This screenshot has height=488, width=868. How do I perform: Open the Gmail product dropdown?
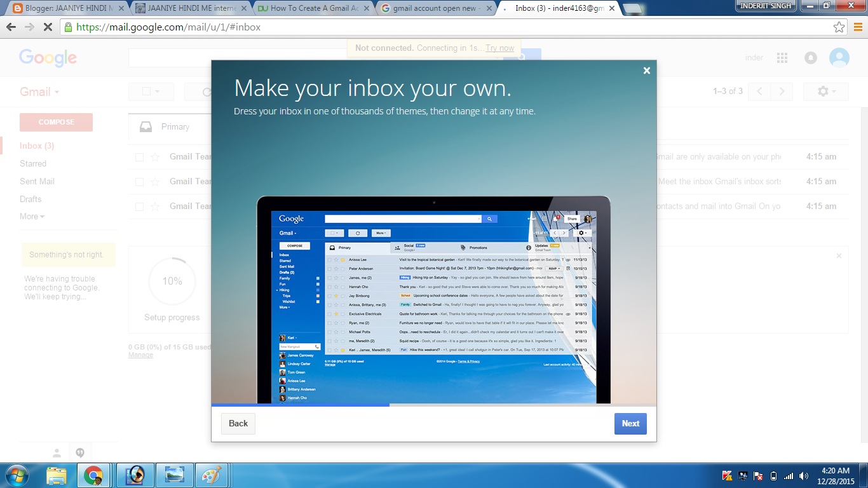39,91
